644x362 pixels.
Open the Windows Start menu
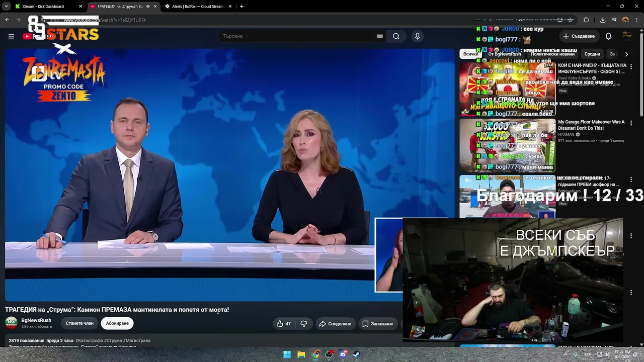pos(287,354)
